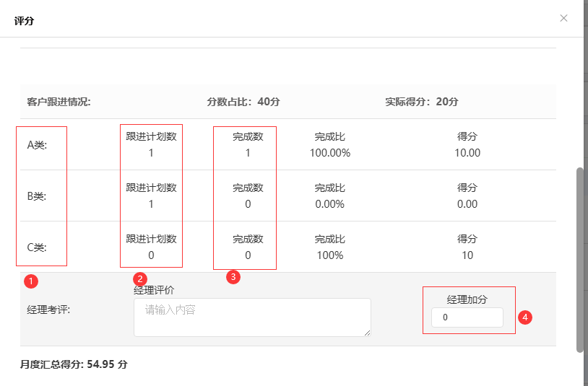Close the 评分 dialog with the X

point(563,18)
